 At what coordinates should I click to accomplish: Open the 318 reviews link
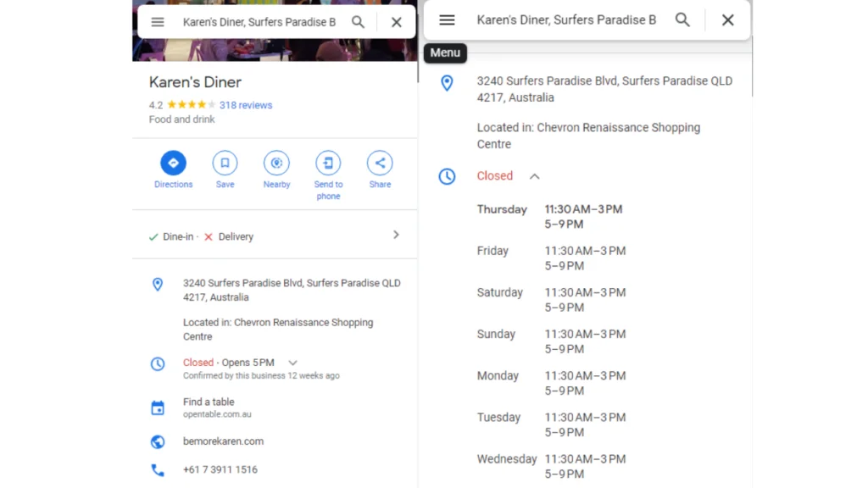pos(246,105)
